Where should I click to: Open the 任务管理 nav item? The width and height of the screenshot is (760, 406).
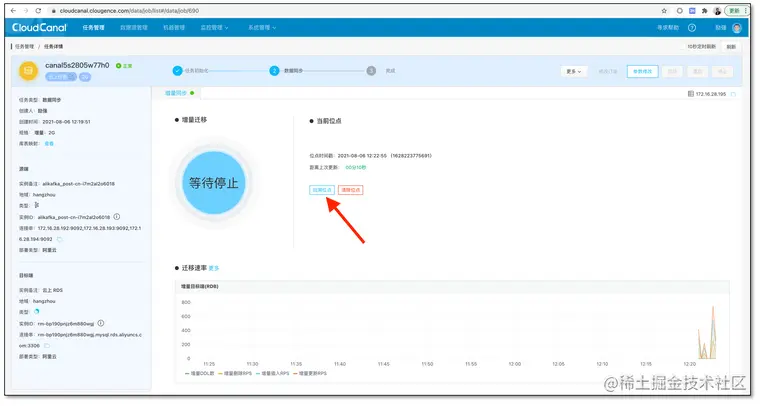(93, 28)
